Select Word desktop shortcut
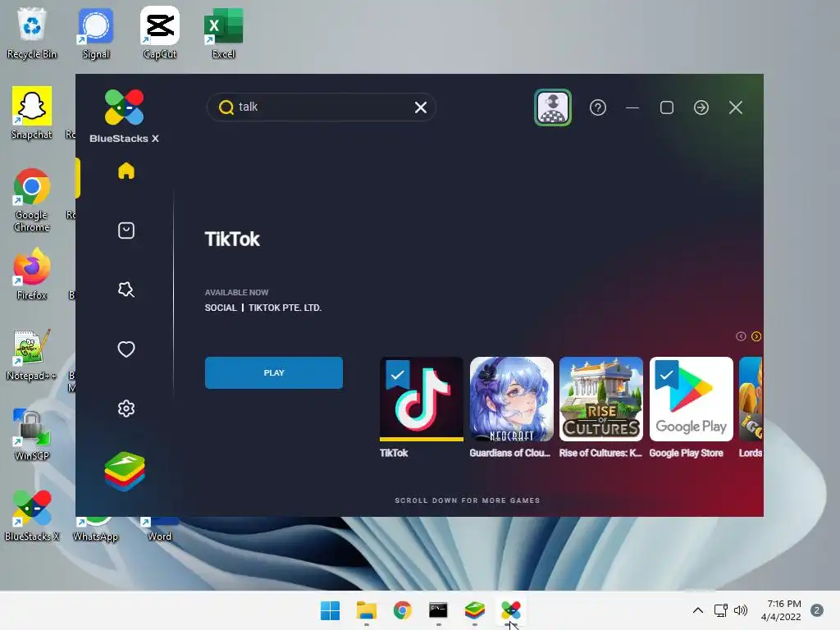Image resolution: width=840 pixels, height=630 pixels. [x=160, y=530]
